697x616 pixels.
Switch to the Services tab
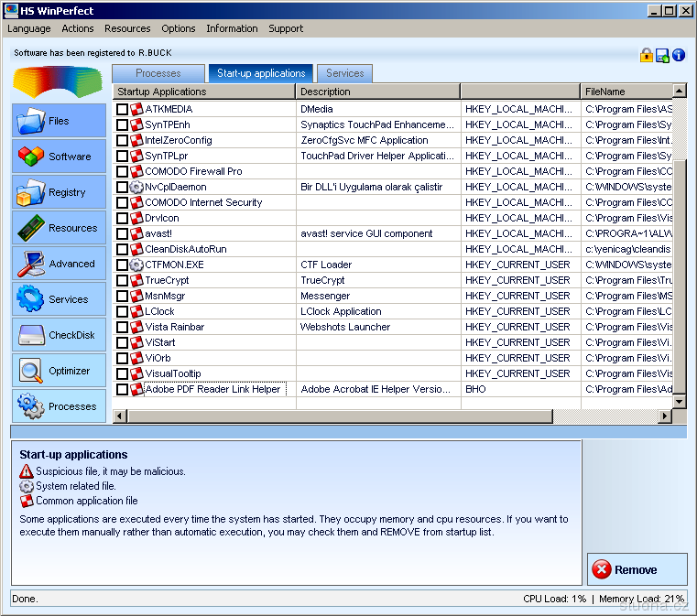click(344, 73)
